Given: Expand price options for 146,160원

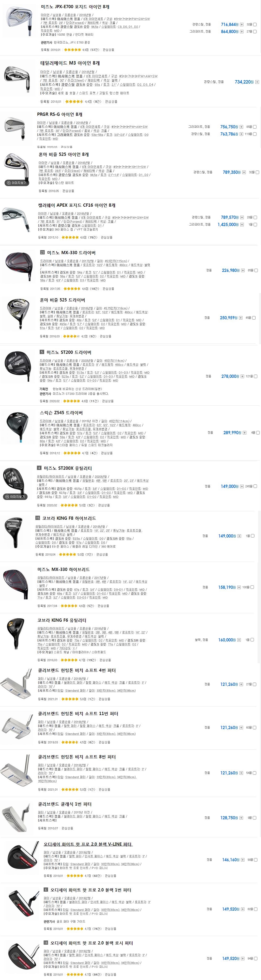Looking at the screenshot, I should coord(242,860).
